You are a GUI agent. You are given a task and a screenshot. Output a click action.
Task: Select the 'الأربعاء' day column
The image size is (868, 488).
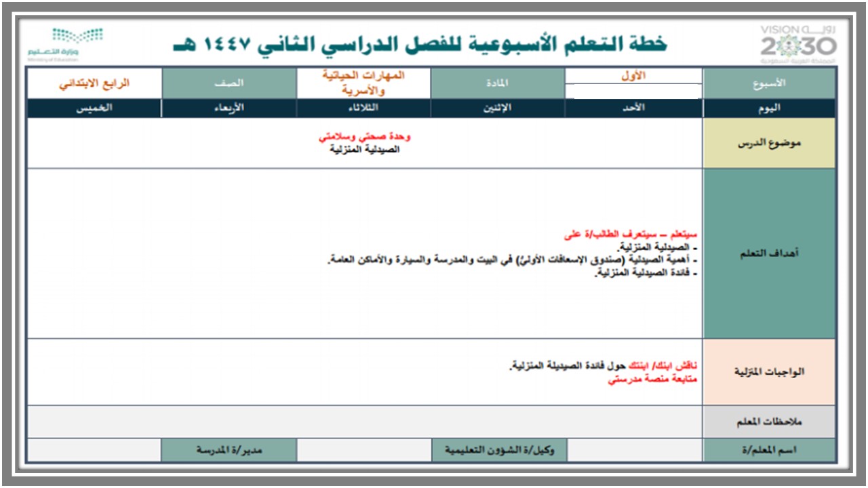(229, 108)
